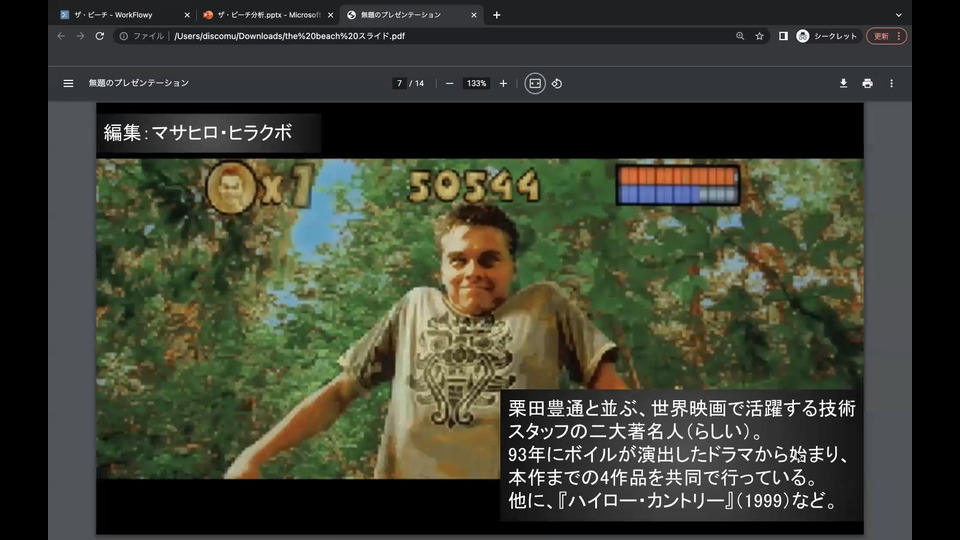Click the site info icon in address bar

tap(124, 36)
